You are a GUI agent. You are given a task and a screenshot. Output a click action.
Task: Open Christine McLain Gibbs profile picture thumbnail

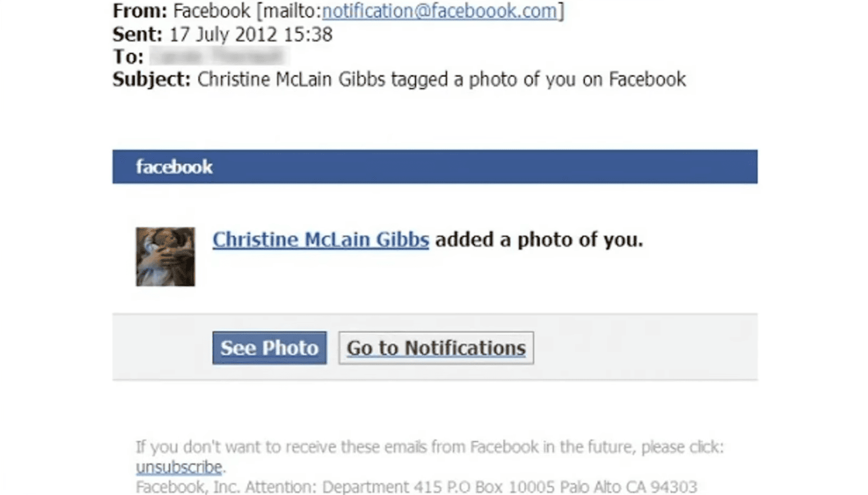point(165,257)
